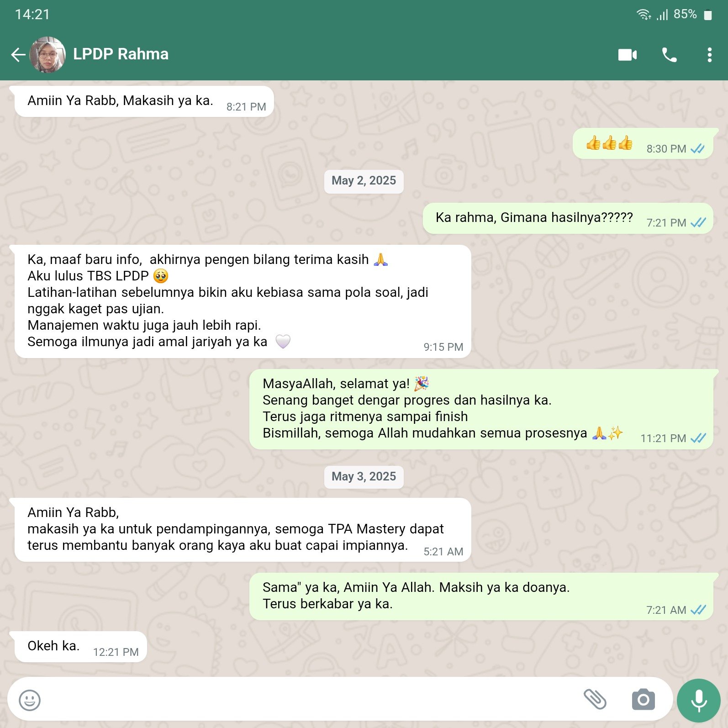Tap the 'May 3, 2025' date chip
The width and height of the screenshot is (728, 728).
[x=364, y=477]
